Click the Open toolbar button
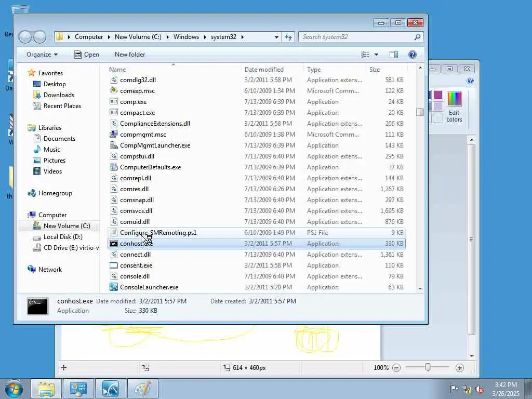 [87, 55]
